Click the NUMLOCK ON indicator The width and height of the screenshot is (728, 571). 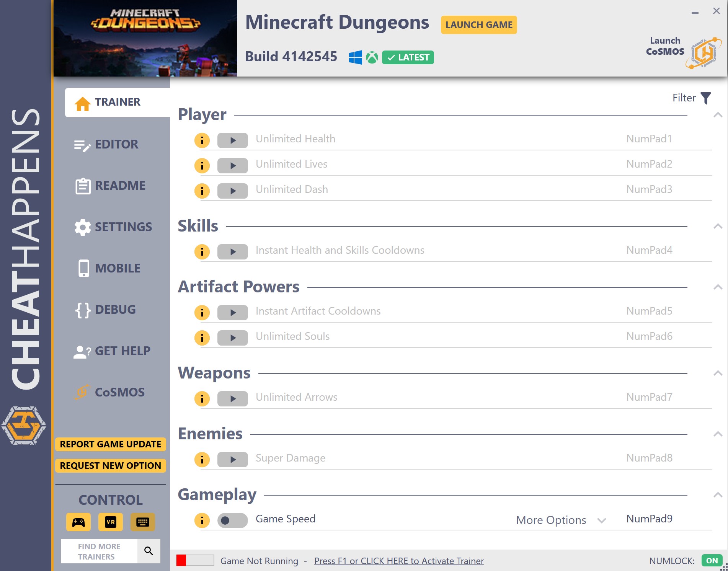712,561
